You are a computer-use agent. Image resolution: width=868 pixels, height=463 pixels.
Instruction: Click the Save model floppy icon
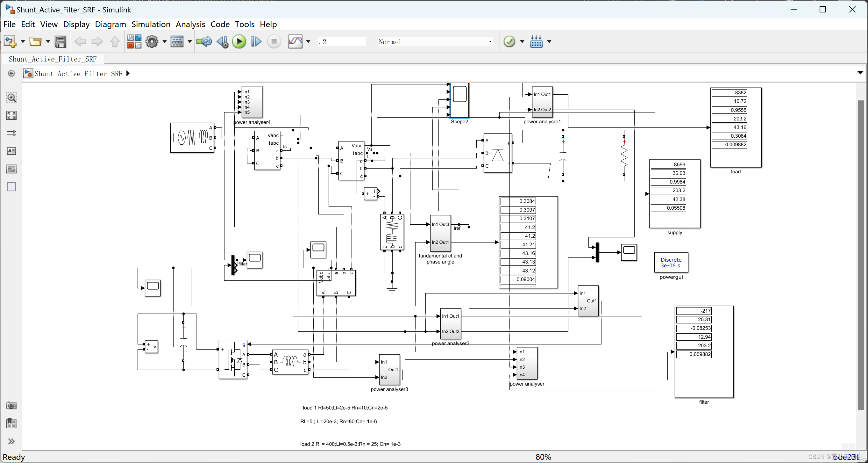point(60,41)
